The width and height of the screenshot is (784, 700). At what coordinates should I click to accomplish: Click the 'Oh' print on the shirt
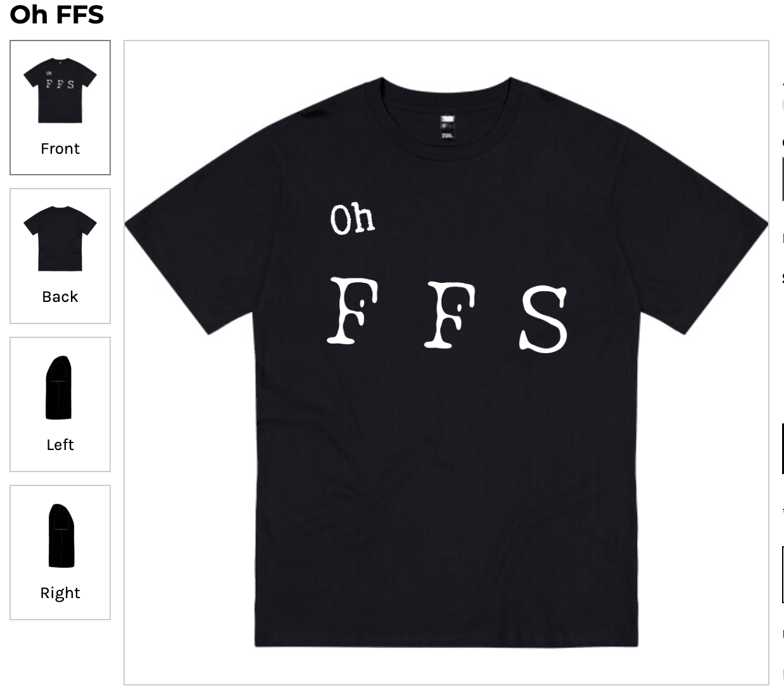[x=352, y=219]
